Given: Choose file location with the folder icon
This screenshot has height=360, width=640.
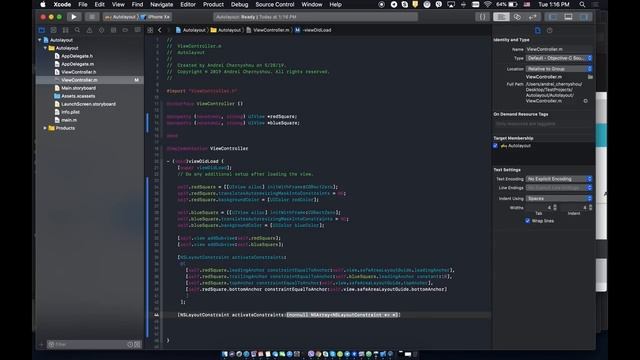Looking at the screenshot, I should click(590, 77).
